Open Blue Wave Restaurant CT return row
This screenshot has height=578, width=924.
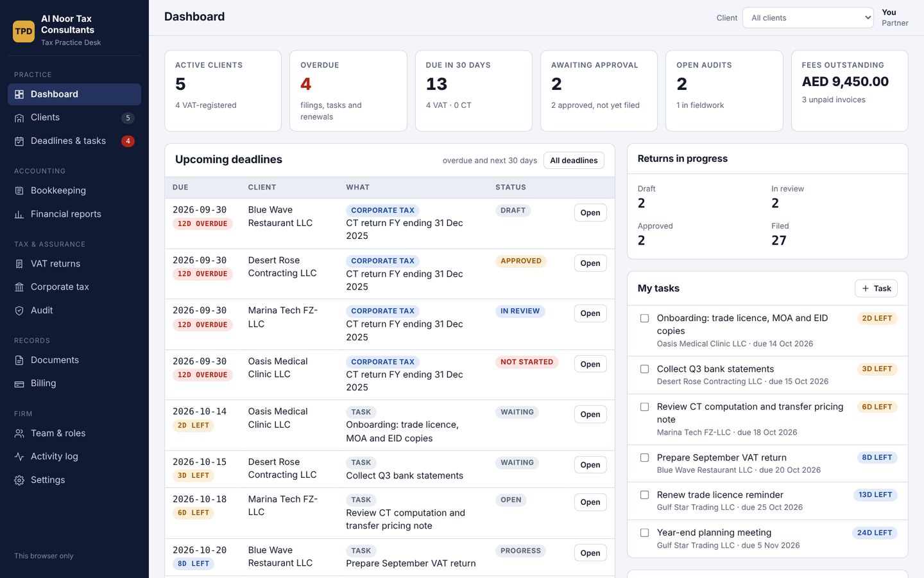click(590, 213)
